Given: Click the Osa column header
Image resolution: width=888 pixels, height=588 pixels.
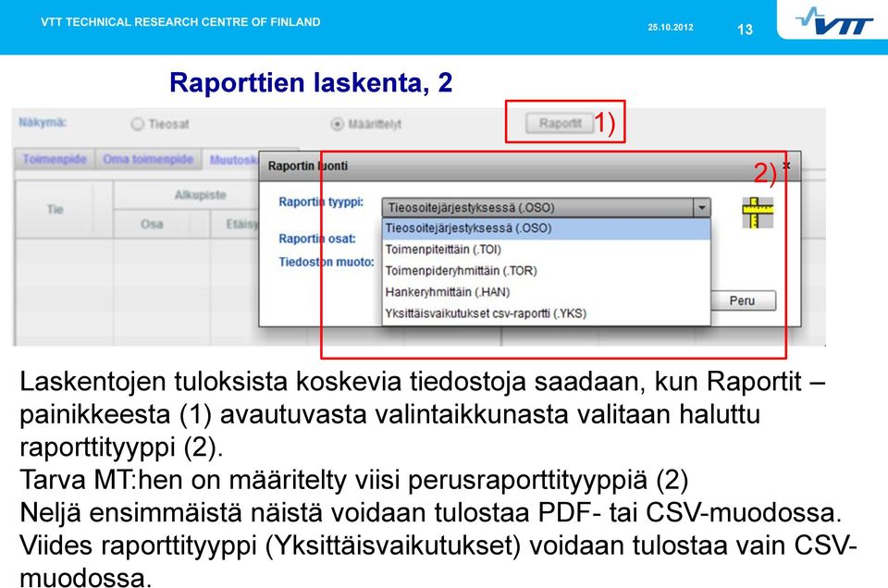Looking at the screenshot, I should pos(152,224).
